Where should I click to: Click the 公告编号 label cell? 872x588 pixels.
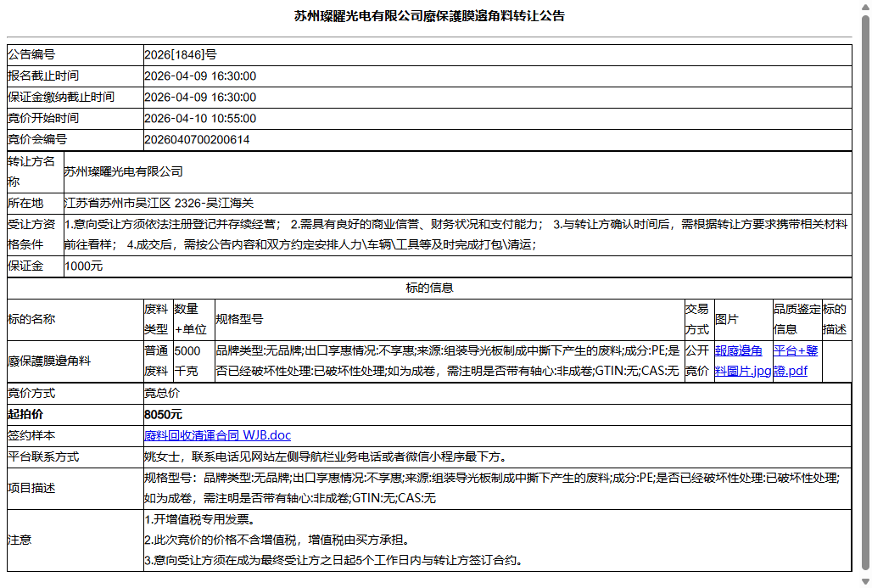pos(75,54)
